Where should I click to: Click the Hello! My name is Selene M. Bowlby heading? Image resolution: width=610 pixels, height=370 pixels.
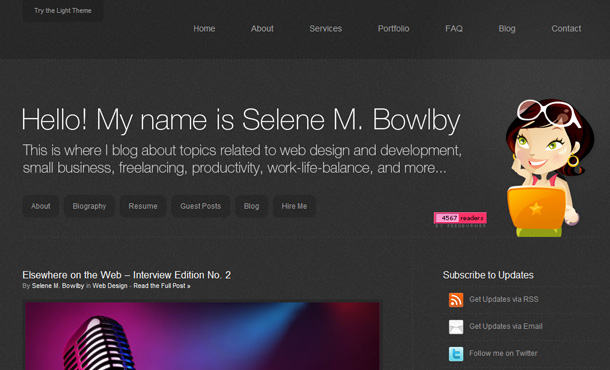pyautogui.click(x=241, y=120)
